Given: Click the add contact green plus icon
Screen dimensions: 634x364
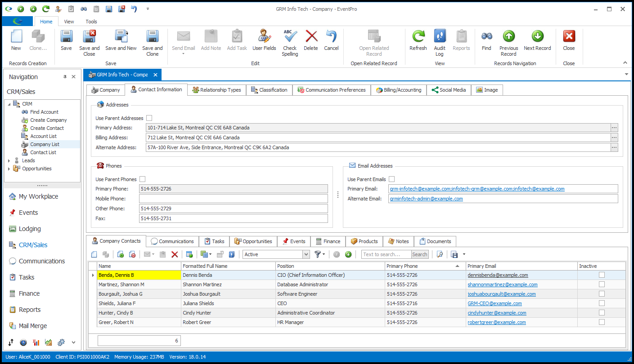Looking at the screenshot, I should 121,254.
